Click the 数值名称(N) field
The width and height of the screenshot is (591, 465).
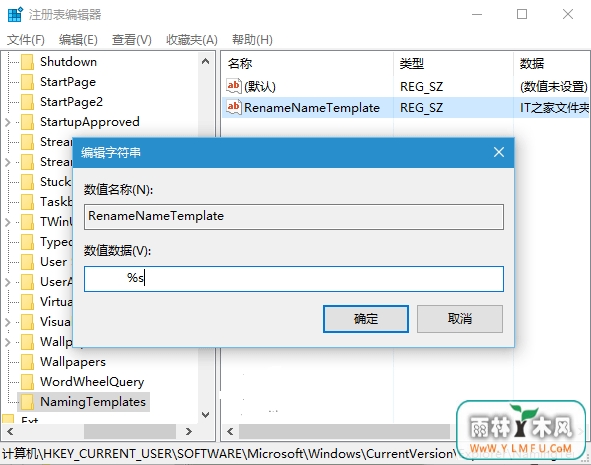(x=294, y=217)
